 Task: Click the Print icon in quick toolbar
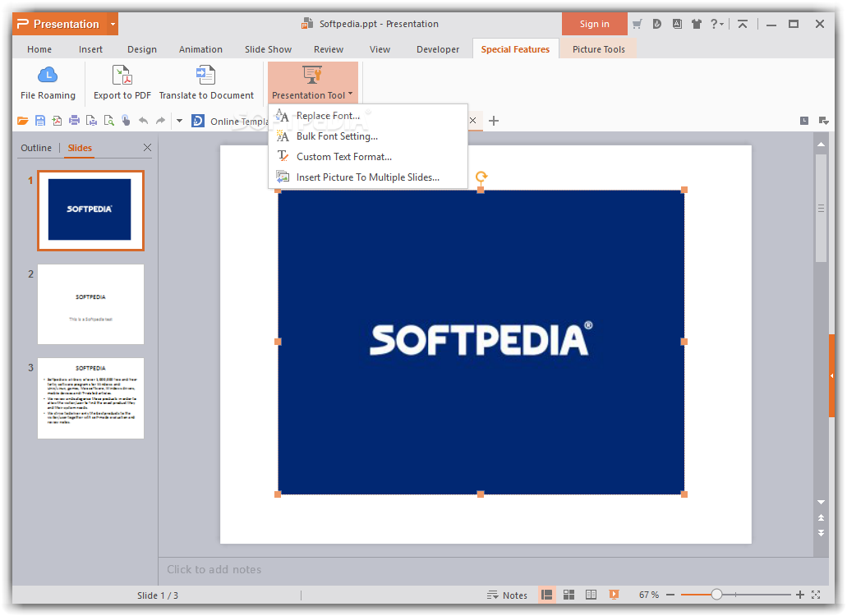[74, 121]
